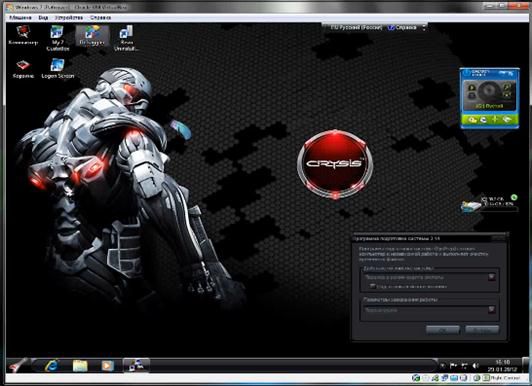Click the RU Русский language indicator
Image resolution: width=532 pixels, height=386 pixels.
coord(356,27)
